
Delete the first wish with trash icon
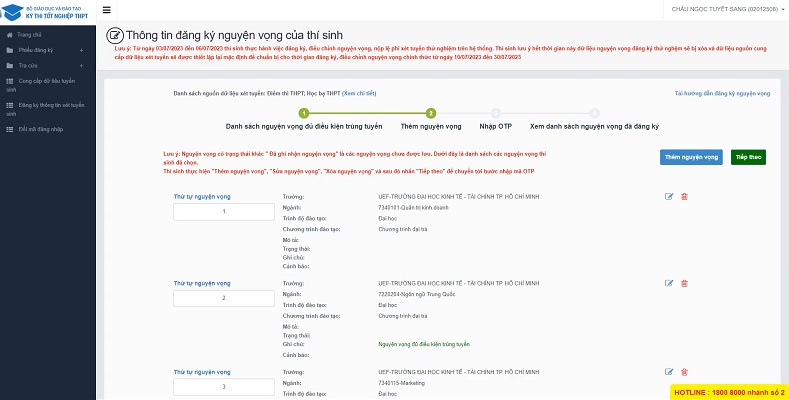684,196
